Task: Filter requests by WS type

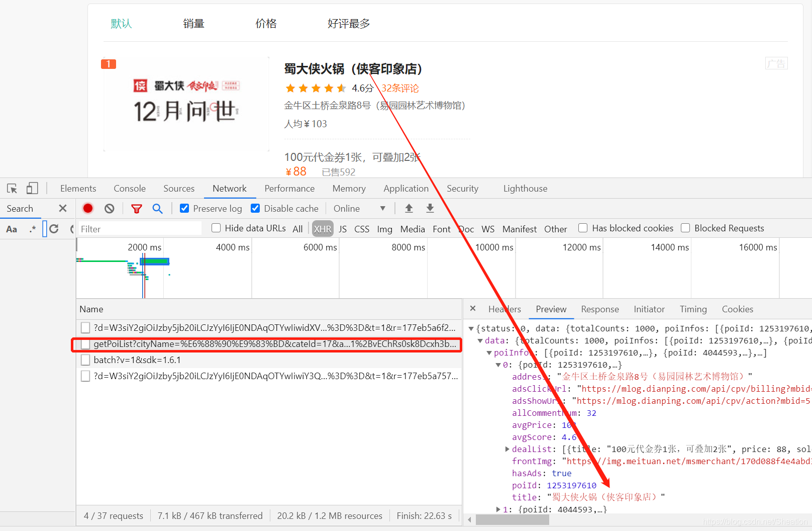Action: pyautogui.click(x=487, y=229)
